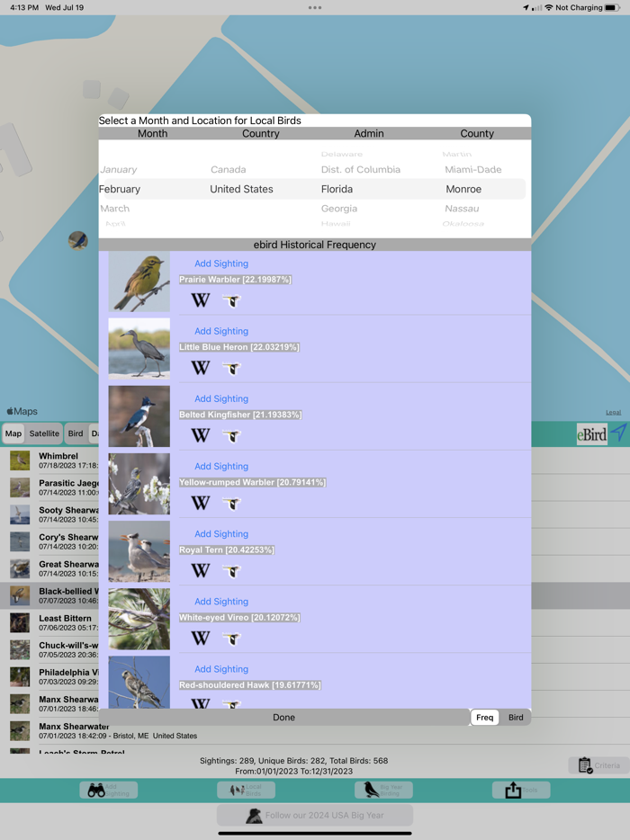Image resolution: width=630 pixels, height=840 pixels.
Task: Switch list sorting to Bird
Action: pyautogui.click(x=516, y=718)
